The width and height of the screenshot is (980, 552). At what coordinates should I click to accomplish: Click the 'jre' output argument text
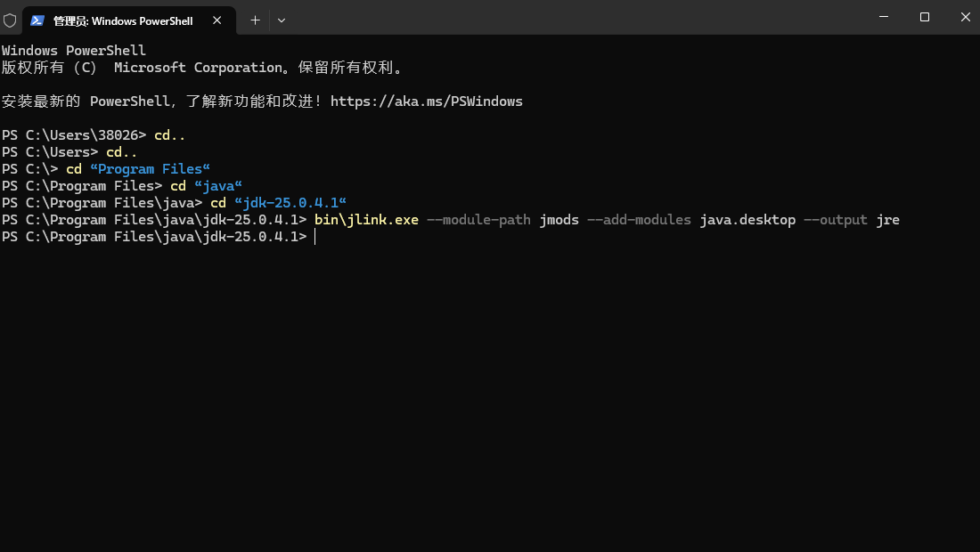(887, 220)
